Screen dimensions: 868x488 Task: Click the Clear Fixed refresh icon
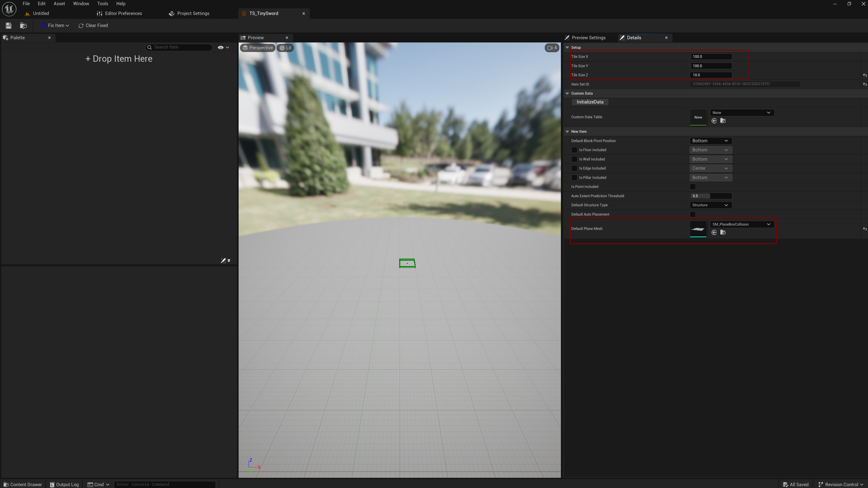point(81,26)
